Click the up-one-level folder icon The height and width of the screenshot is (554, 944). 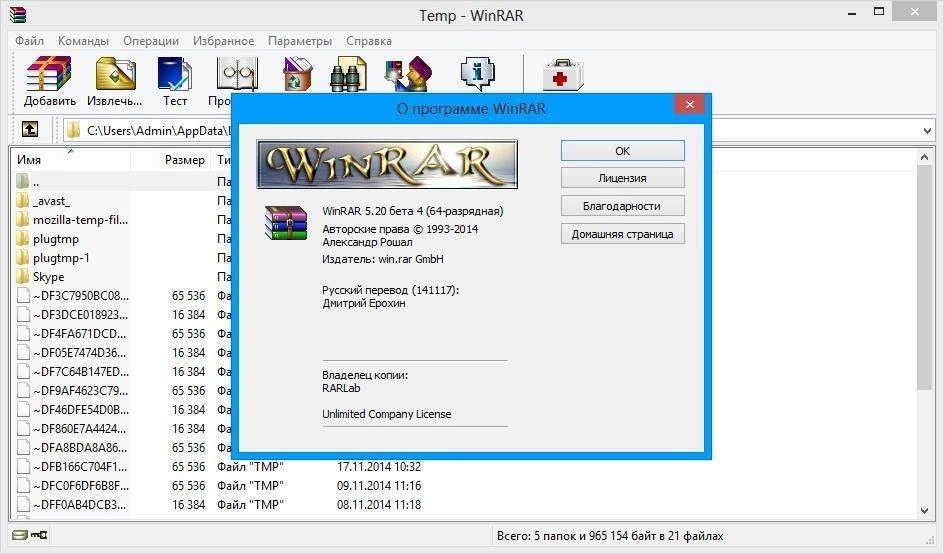click(30, 129)
